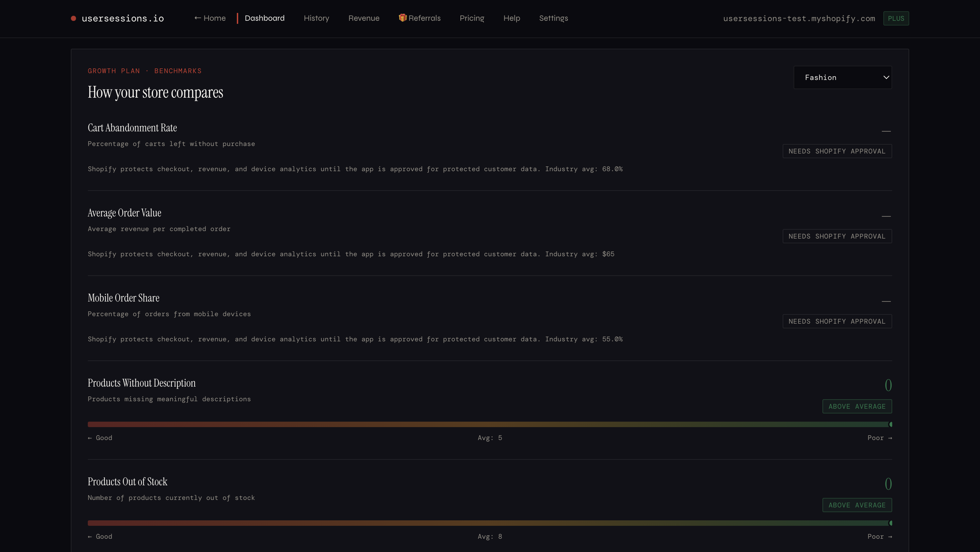The height and width of the screenshot is (552, 980).
Task: Open the Pricing page
Action: (x=472, y=18)
